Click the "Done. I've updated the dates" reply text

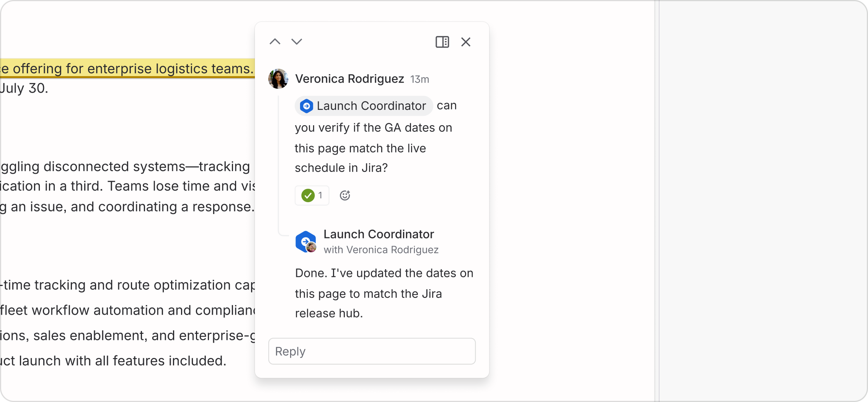point(384,293)
